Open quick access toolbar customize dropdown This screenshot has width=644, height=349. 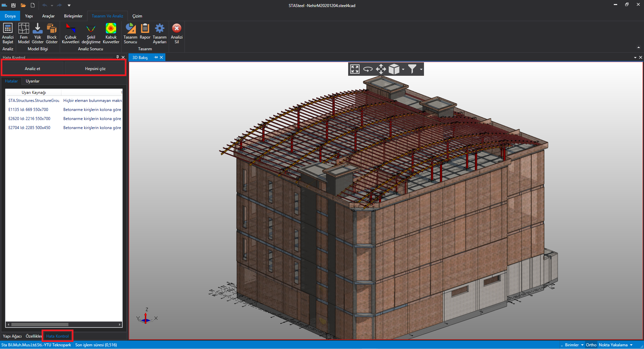pos(69,5)
